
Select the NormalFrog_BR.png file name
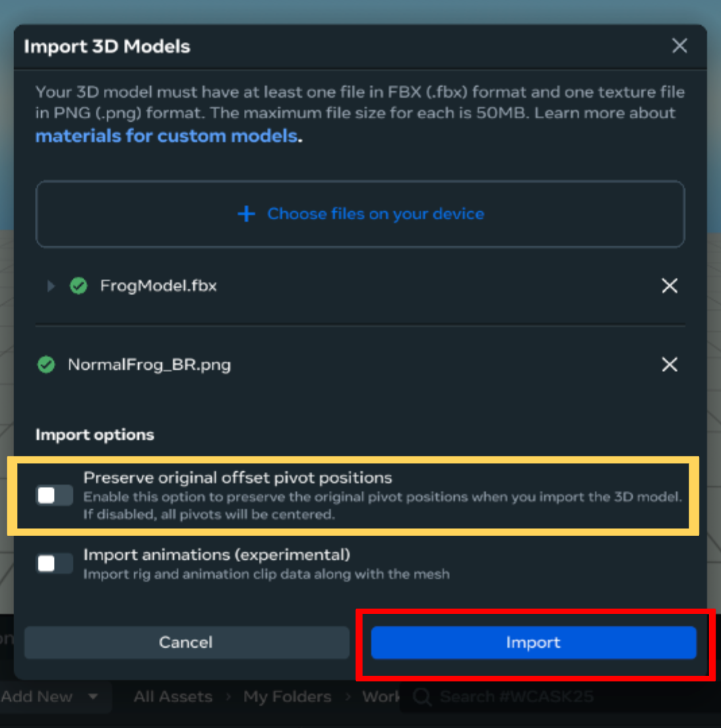pyautogui.click(x=149, y=365)
